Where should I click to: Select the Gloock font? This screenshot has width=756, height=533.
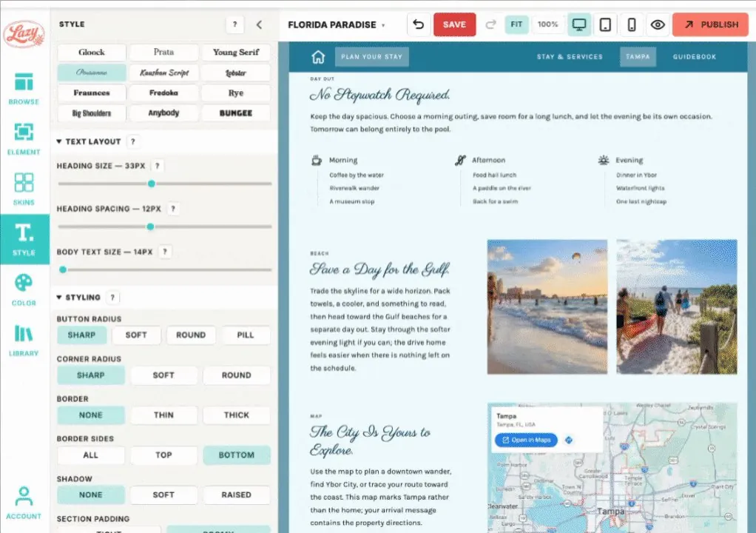[x=92, y=52]
